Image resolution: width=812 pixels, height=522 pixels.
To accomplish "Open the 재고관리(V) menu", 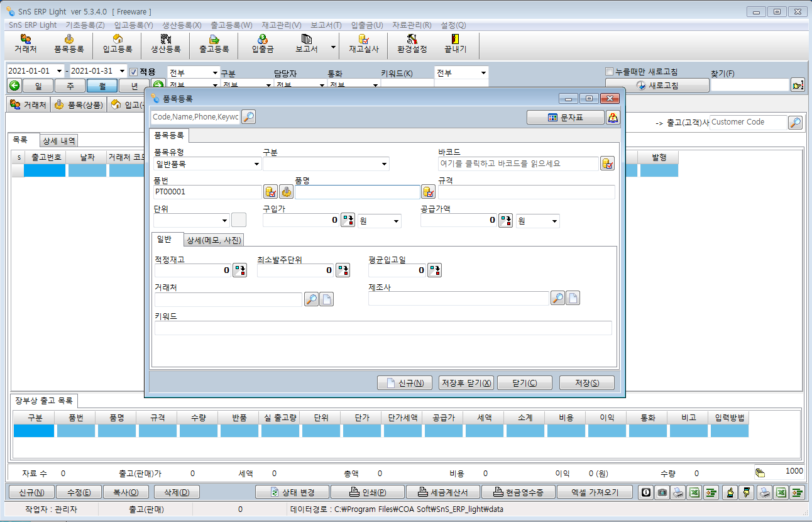I will click(281, 25).
